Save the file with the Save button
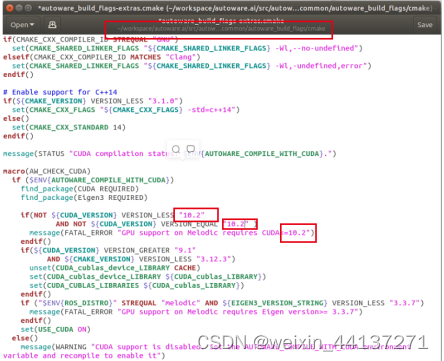Image resolution: width=444 pixels, height=361 pixels. pyautogui.click(x=425, y=25)
